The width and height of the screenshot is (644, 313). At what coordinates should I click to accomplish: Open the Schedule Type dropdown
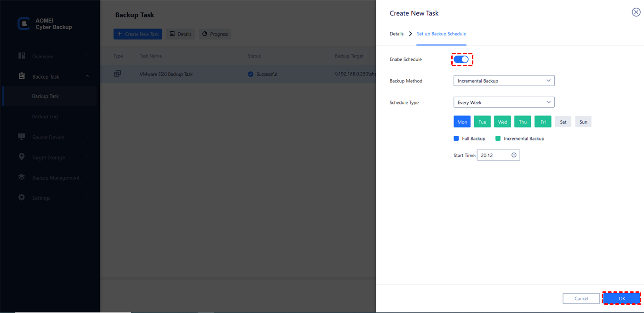click(x=504, y=102)
